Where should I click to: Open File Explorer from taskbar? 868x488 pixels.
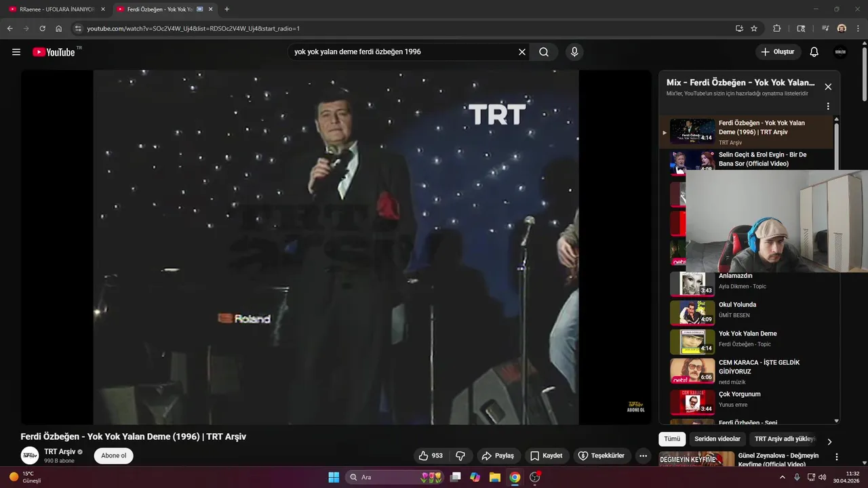495,477
